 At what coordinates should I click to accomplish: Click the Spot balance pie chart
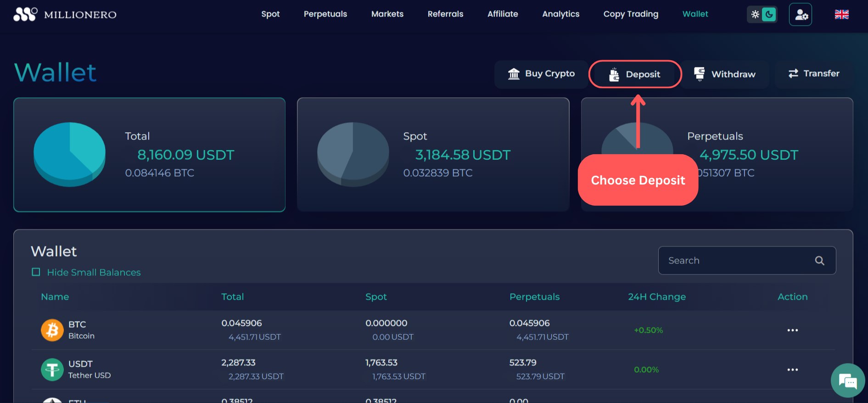[353, 154]
